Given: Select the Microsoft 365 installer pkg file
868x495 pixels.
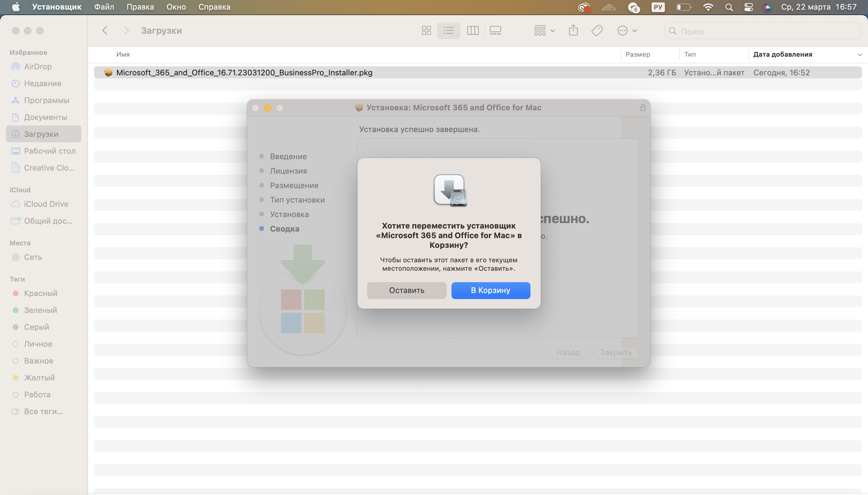Looking at the screenshot, I should pos(244,72).
